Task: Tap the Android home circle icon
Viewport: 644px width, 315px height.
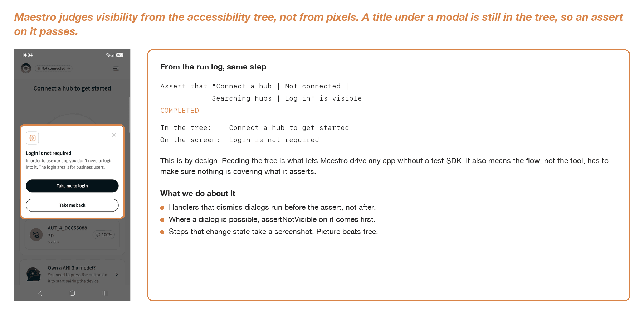Action: pyautogui.click(x=72, y=293)
